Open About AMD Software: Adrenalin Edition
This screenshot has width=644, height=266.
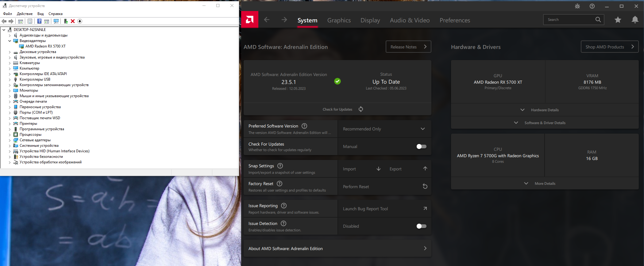[x=337, y=249]
